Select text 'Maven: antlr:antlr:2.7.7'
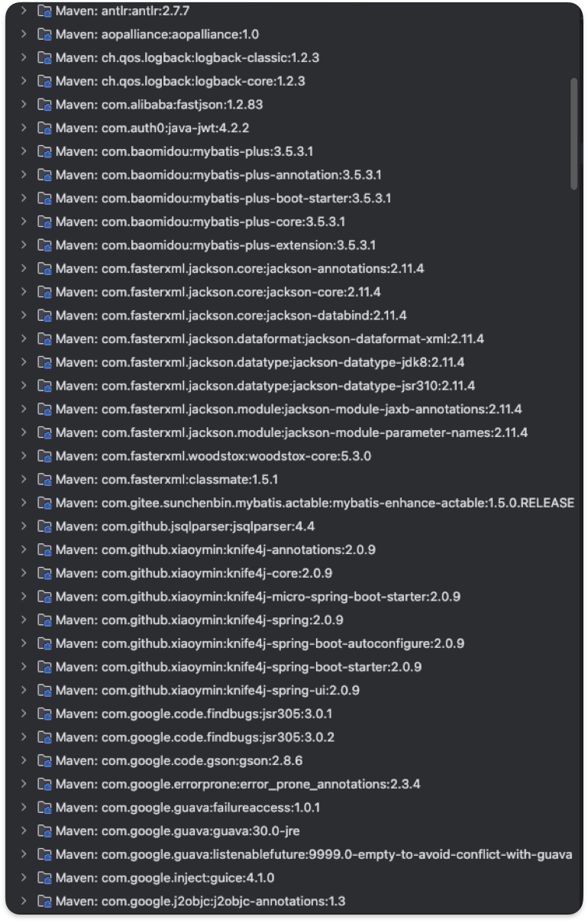Viewport: 588px width, 923px height. pos(121,11)
